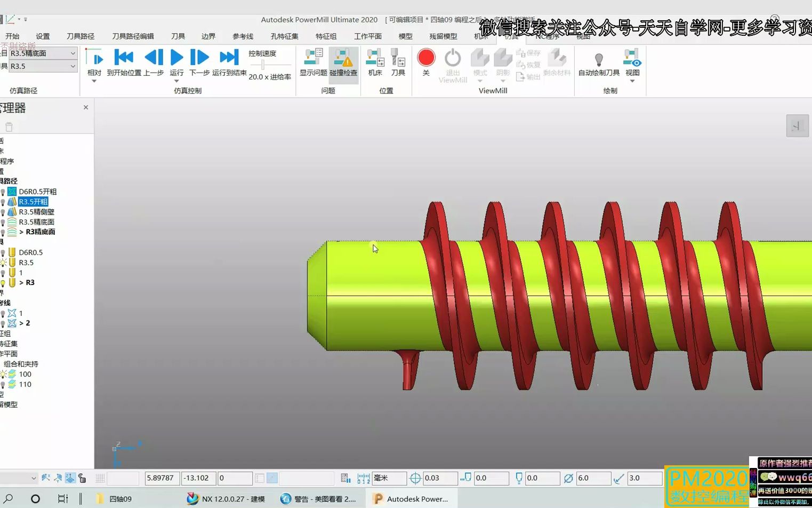
Task: Click the X coordinate field 5.89787
Action: [162, 478]
